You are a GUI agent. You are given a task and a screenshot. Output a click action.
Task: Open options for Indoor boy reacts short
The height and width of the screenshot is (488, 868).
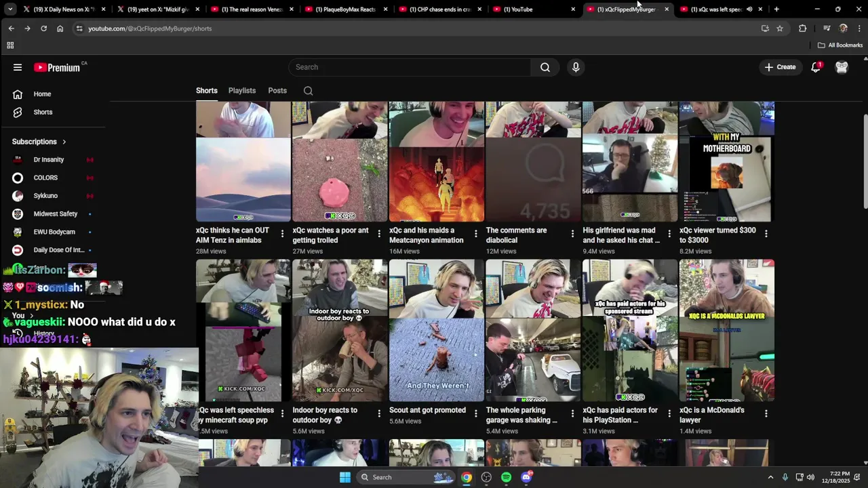click(x=379, y=413)
